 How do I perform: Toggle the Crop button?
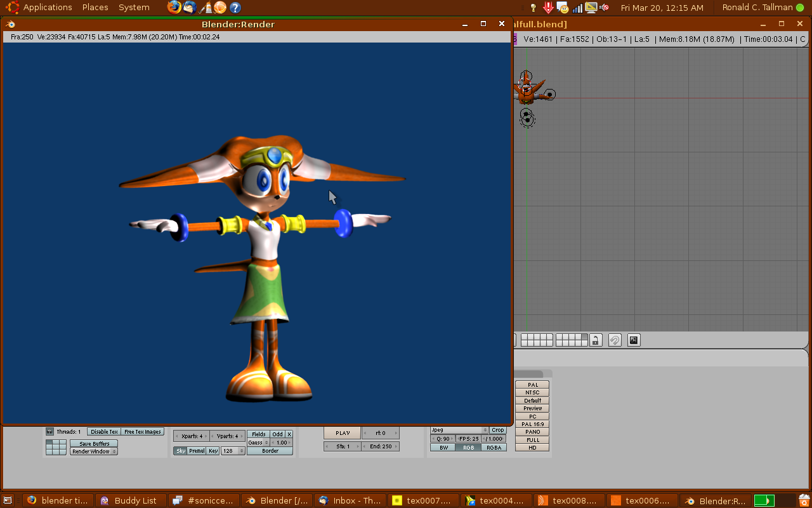point(498,430)
